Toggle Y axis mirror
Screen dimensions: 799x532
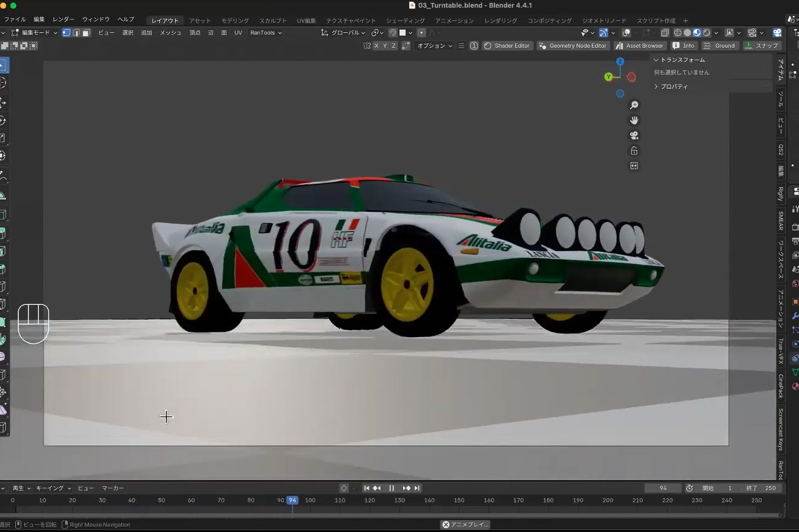coord(385,46)
